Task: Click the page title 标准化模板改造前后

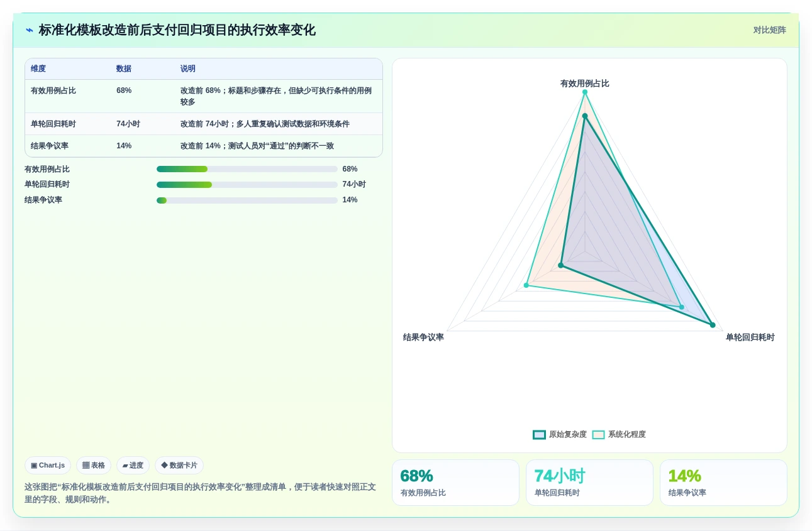Action: tap(177, 30)
